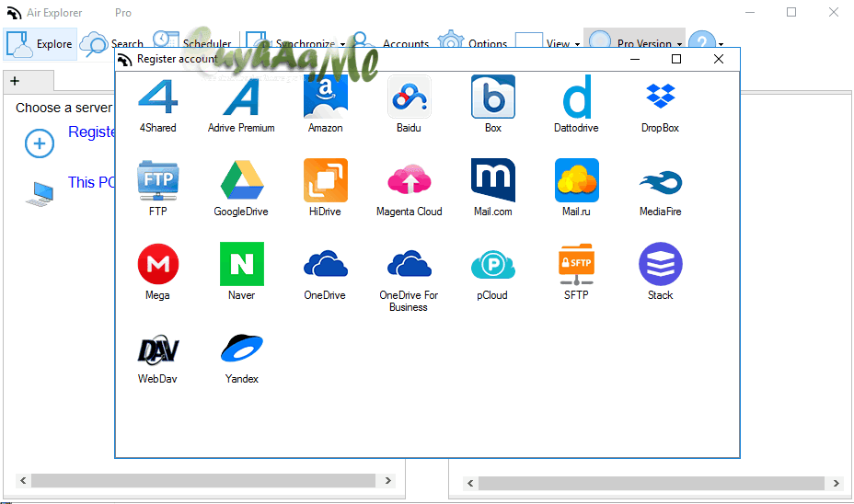Open the Scheduler
This screenshot has width=854, height=504.
[x=192, y=43]
